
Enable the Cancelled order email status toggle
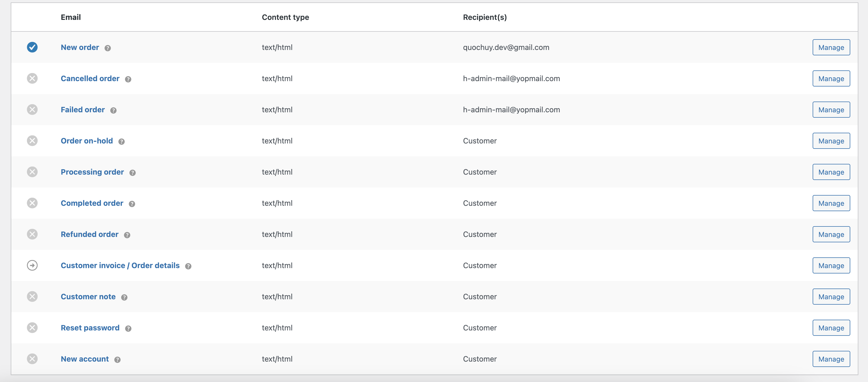point(32,78)
